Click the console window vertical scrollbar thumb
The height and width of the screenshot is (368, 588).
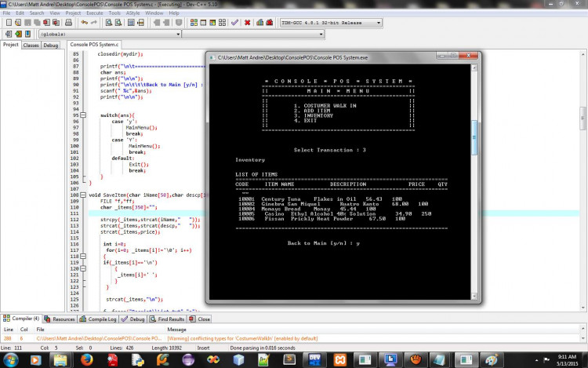click(x=474, y=137)
